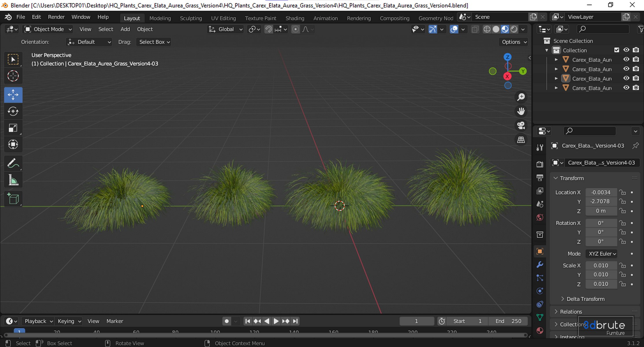Click the Options button in the viewport
Viewport: 644px width, 347px height.
tap(514, 42)
